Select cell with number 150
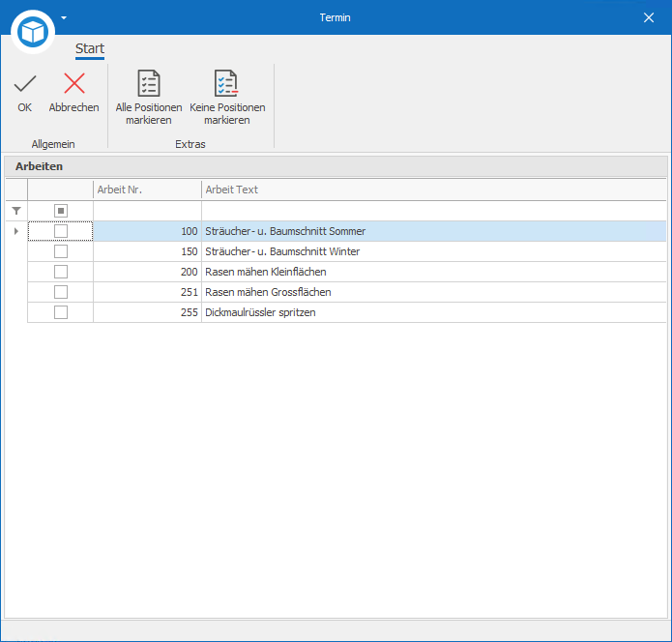The width and height of the screenshot is (672, 642). pos(147,251)
